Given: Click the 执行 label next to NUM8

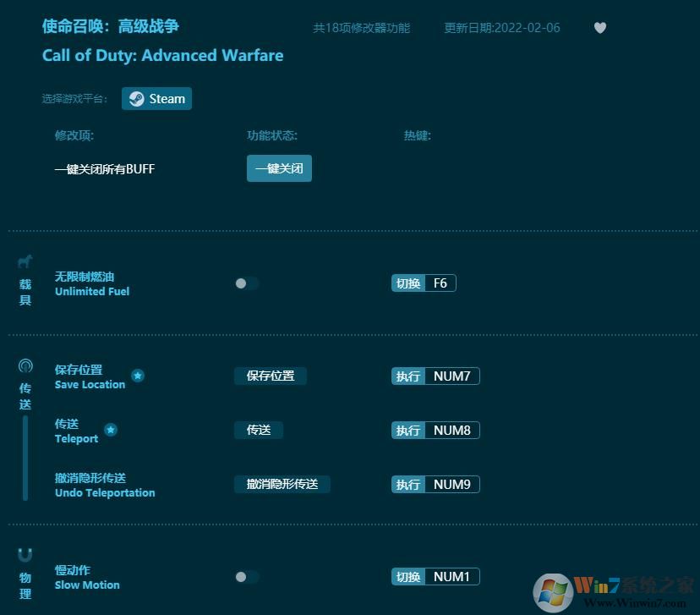Looking at the screenshot, I should [x=408, y=430].
